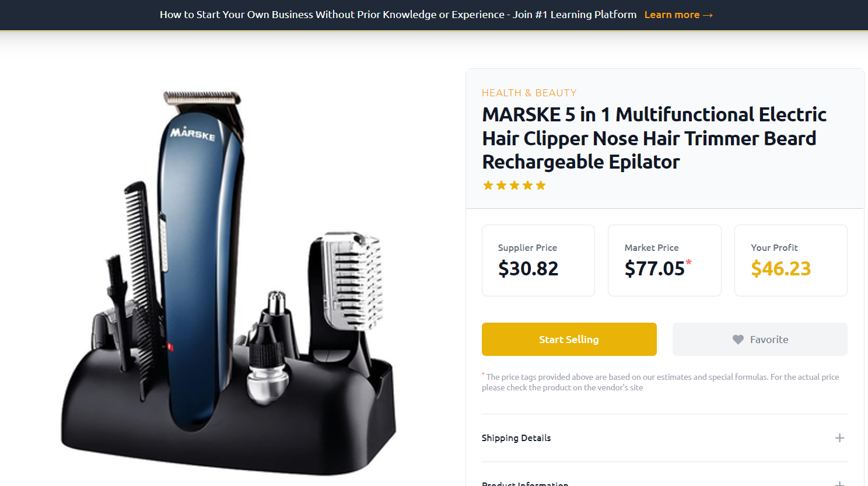The height and width of the screenshot is (486, 868).
Task: Click the fourth rating star
Action: tap(527, 186)
